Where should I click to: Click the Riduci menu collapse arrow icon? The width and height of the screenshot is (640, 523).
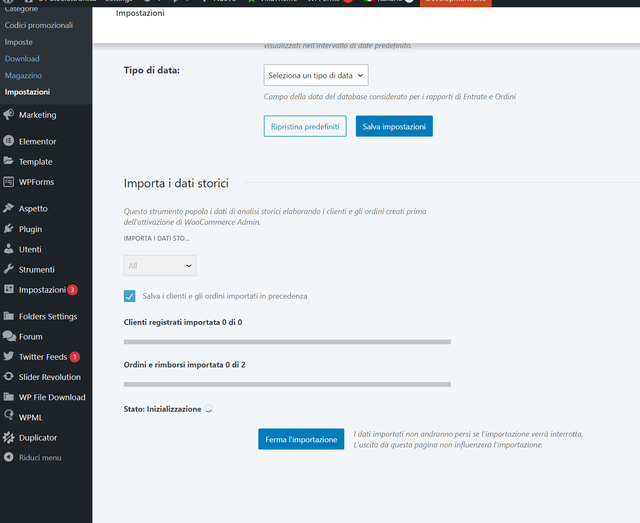9,457
